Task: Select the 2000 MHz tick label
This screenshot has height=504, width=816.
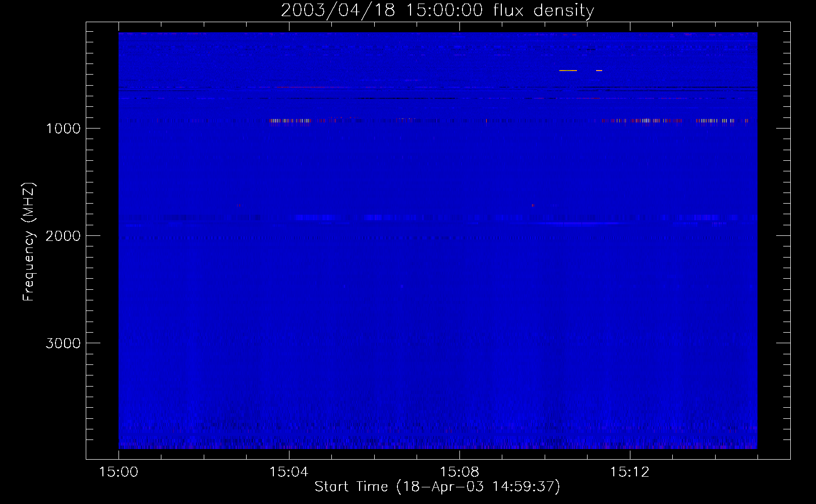Action: [63, 236]
